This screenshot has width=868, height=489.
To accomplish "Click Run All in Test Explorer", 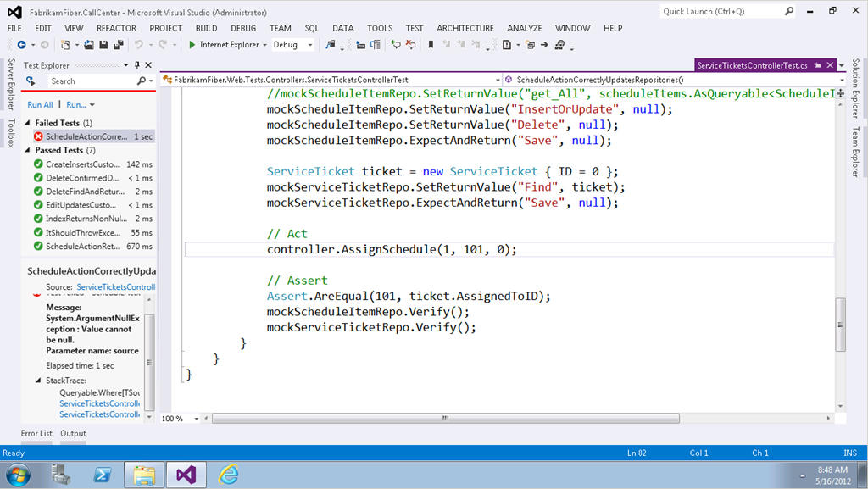I will pyautogui.click(x=41, y=104).
